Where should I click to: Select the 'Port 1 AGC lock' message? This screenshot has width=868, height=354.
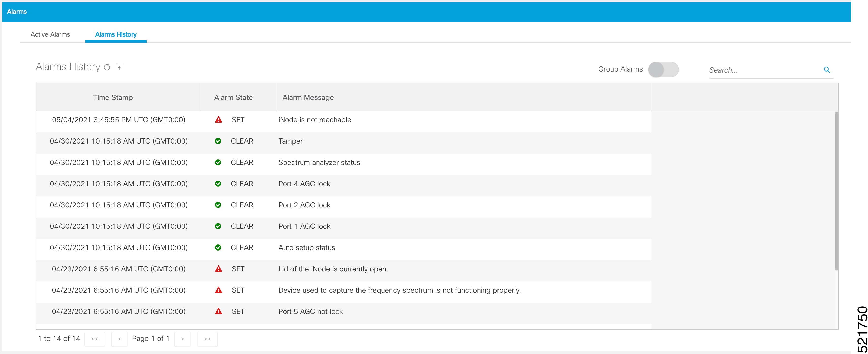304,226
